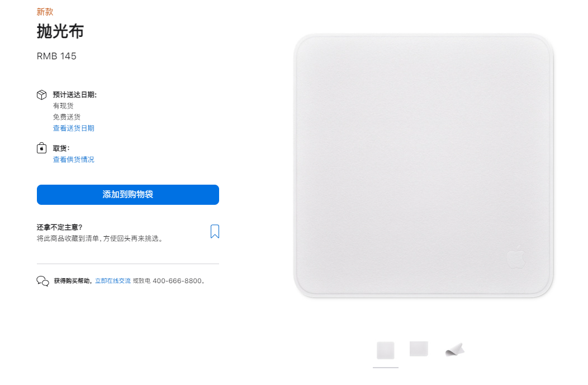The height and width of the screenshot is (385, 588).
Task: Click the 取货 pickup label
Action: pos(61,148)
